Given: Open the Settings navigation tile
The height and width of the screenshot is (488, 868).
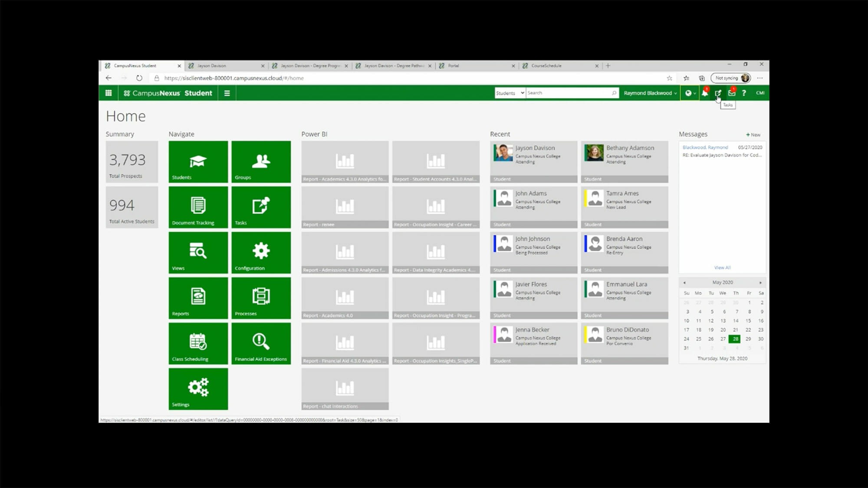Looking at the screenshot, I should click(x=198, y=389).
